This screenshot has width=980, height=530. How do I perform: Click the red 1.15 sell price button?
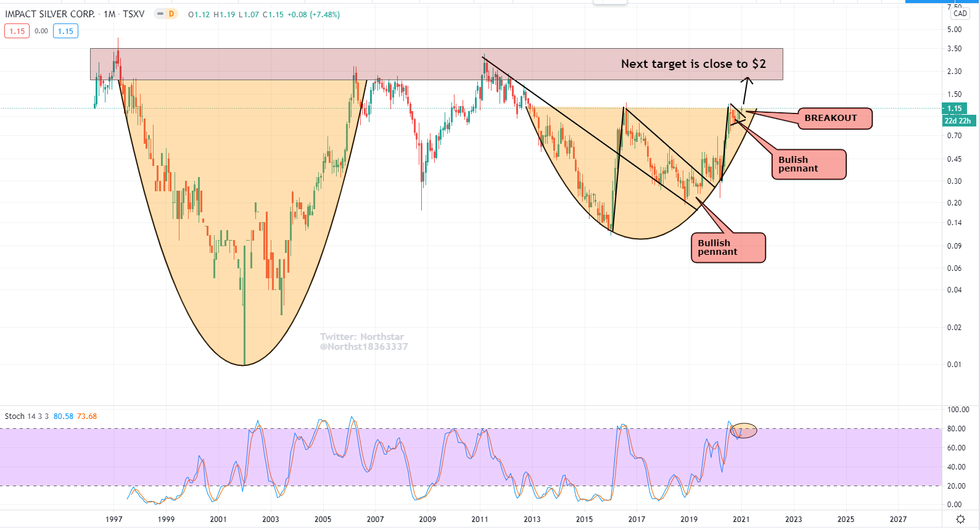[17, 31]
